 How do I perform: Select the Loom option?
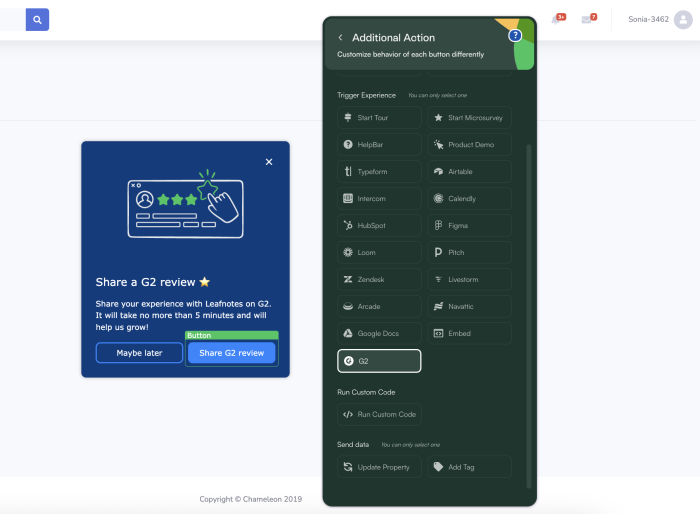point(379,252)
